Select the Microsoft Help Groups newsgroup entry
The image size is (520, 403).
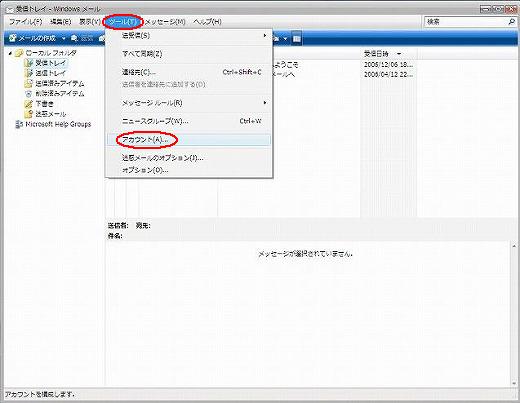click(53, 124)
